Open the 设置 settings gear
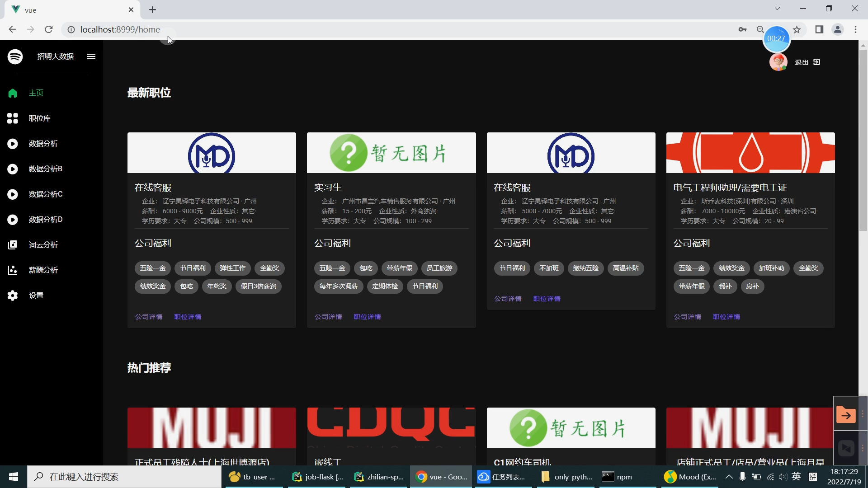Viewport: 868px width, 488px height. click(12, 296)
